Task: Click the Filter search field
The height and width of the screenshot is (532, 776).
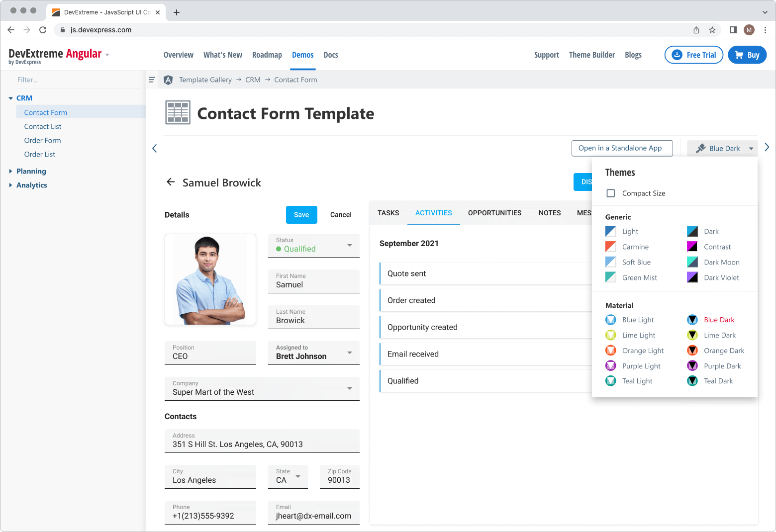Action: tap(77, 80)
